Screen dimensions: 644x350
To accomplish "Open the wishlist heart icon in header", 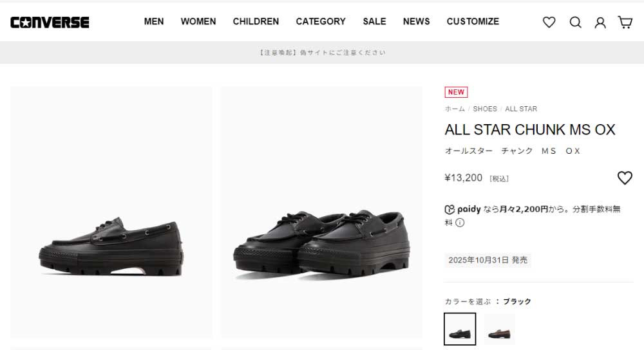I will (x=549, y=23).
